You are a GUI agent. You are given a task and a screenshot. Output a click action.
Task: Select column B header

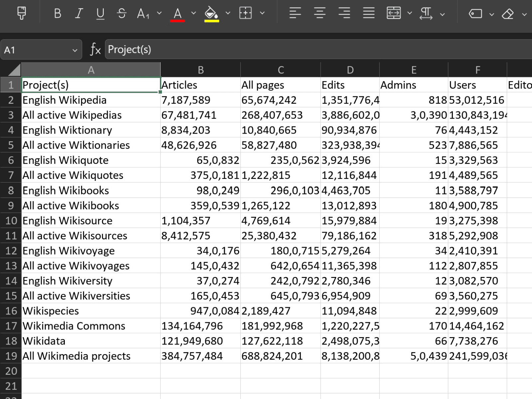click(200, 70)
